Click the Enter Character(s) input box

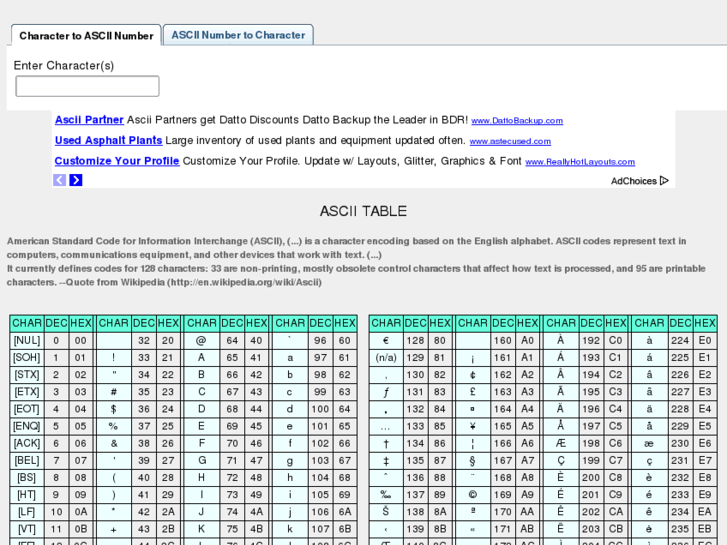pos(87,86)
